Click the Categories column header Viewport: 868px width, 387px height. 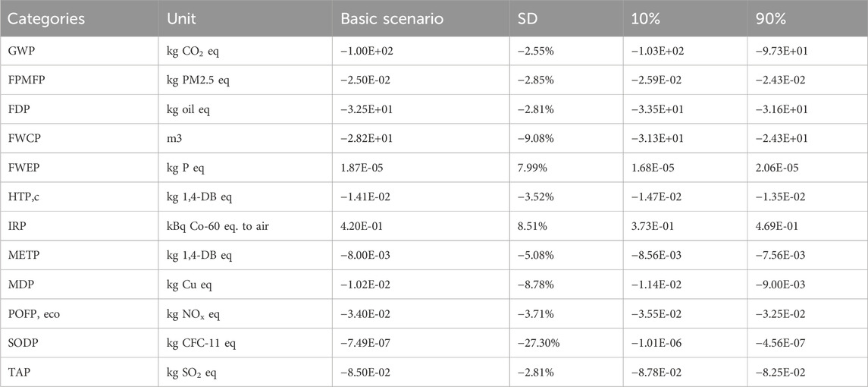coord(47,17)
